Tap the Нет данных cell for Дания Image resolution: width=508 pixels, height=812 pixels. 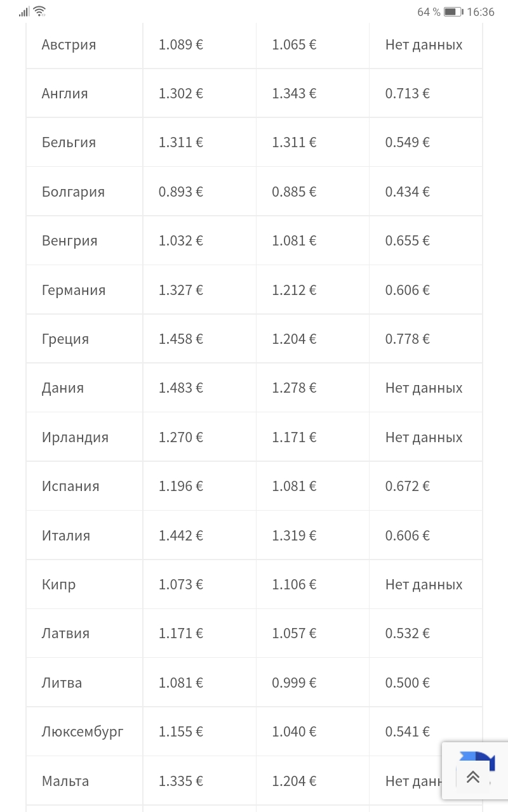[x=424, y=388]
